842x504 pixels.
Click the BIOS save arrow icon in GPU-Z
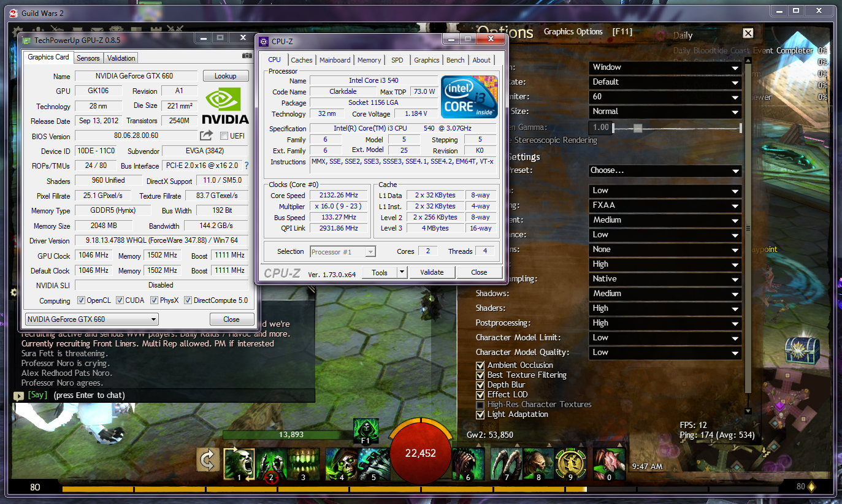tap(206, 136)
